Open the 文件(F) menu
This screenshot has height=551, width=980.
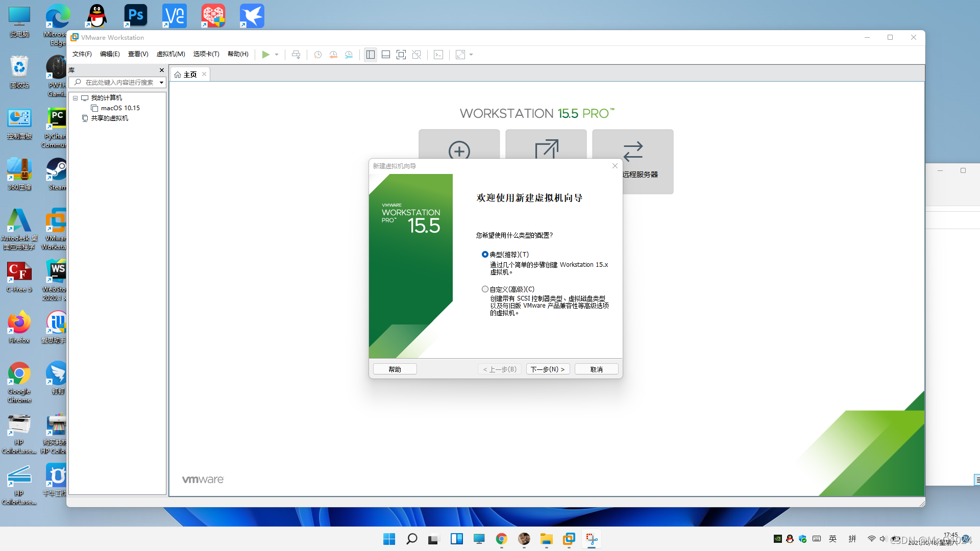[82, 54]
